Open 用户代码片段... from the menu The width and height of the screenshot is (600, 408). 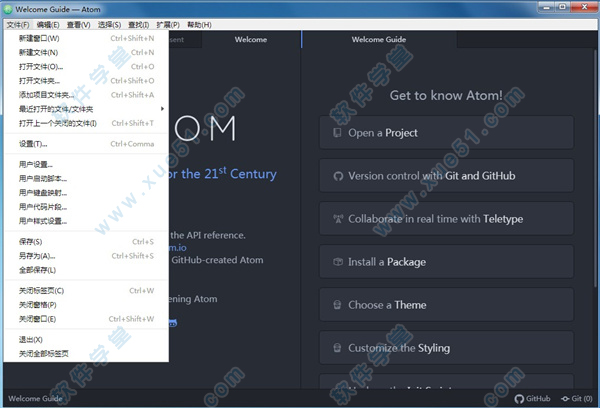86,207
